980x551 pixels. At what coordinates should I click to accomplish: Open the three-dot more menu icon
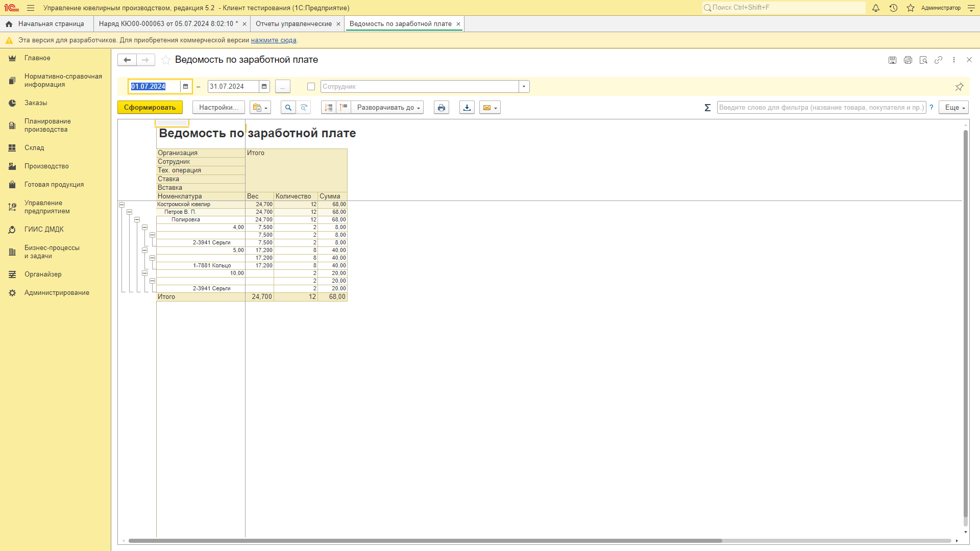click(954, 60)
